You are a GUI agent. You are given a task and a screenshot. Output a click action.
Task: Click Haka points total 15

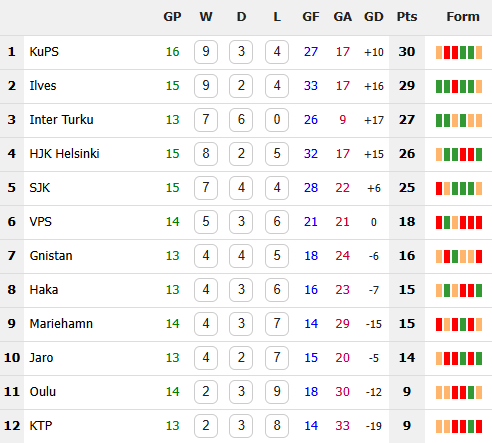pos(407,290)
